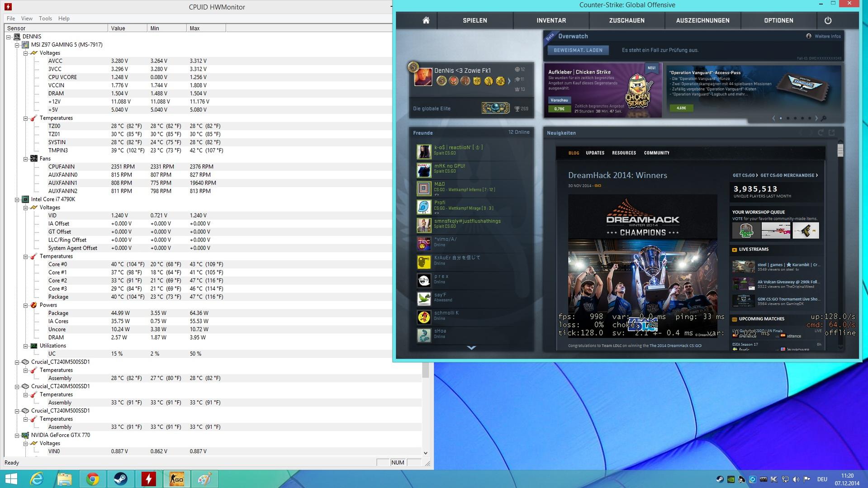This screenshot has width=868, height=488.
Task: Open the COMMUNITY blog link
Action: [656, 153]
